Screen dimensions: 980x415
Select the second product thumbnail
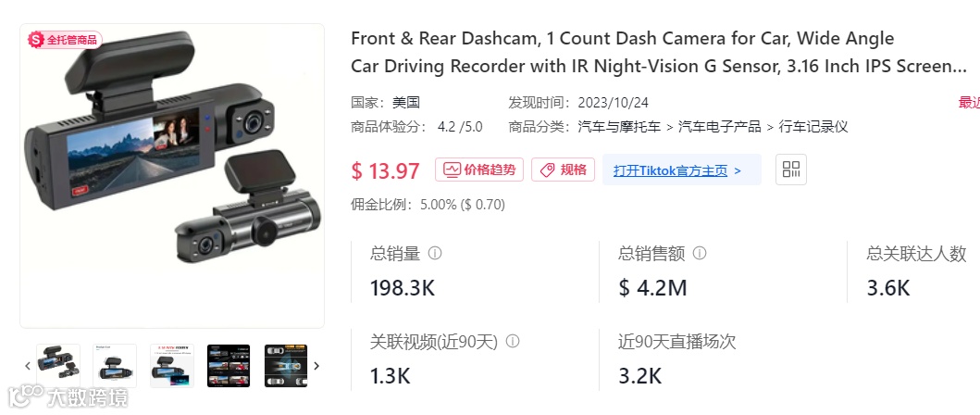115,366
